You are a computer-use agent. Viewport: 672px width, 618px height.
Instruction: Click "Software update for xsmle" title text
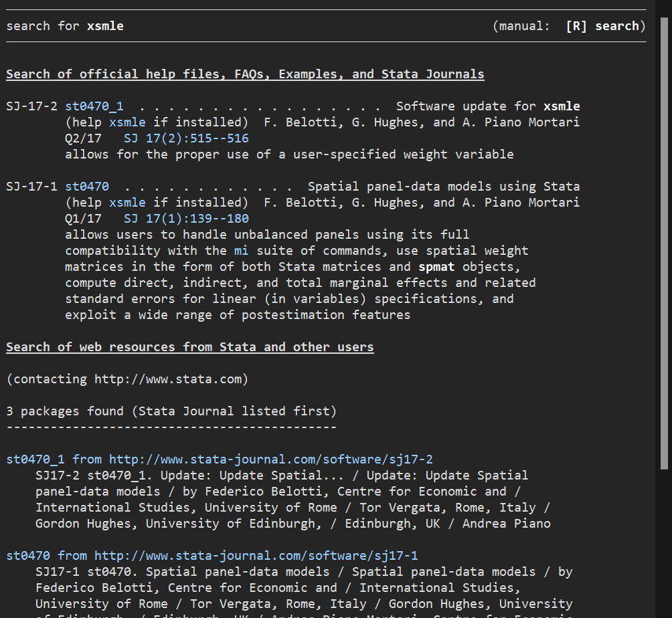tap(488, 106)
